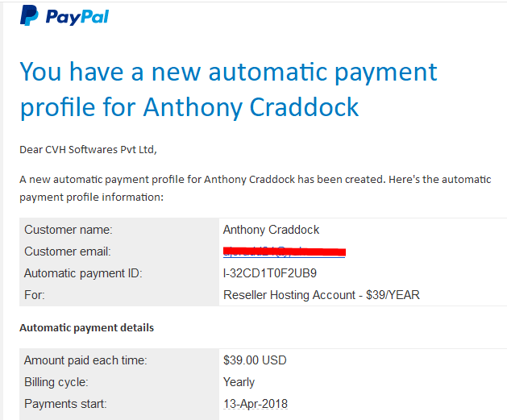This screenshot has height=420, width=507.
Task: Click the PayPal wordmark text
Action: click(77, 17)
